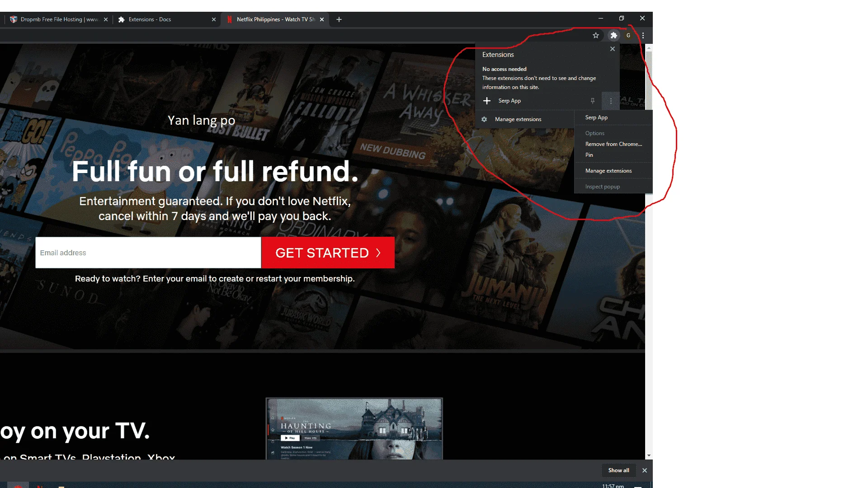
Task: Click the taskbar clock showing 11:57 pm
Action: coord(613,486)
